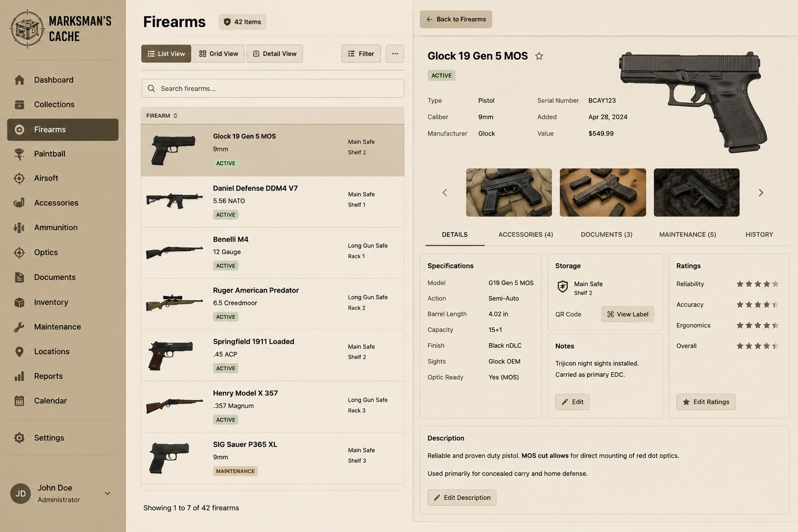Viewport: 798px width, 532px height.
Task: Expand the John Doe account chevron
Action: point(108,494)
